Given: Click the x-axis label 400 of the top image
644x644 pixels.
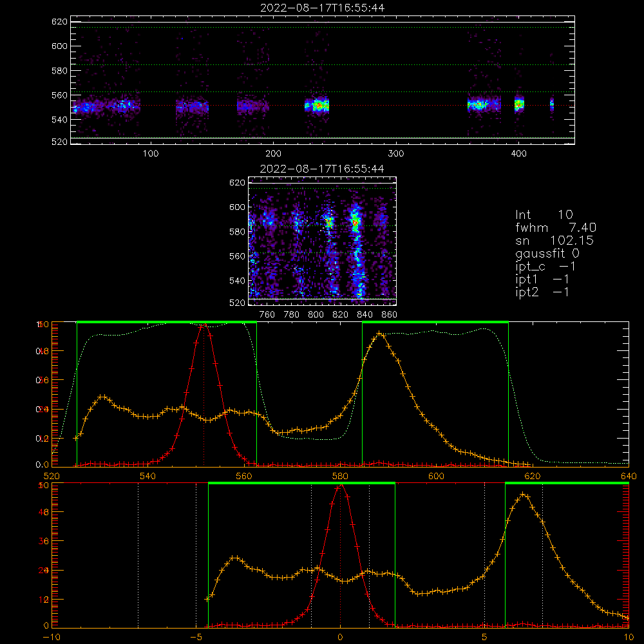Looking at the screenshot, I should (x=518, y=154).
